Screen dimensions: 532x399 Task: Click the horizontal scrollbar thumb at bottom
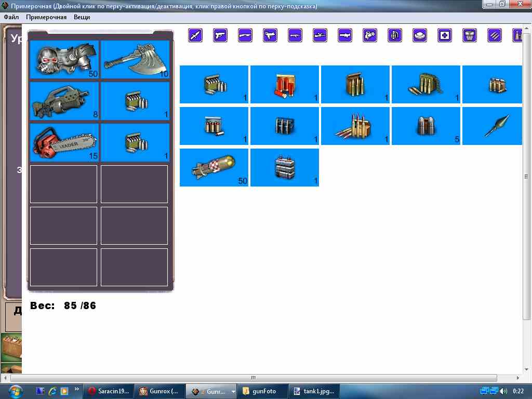[x=254, y=378]
